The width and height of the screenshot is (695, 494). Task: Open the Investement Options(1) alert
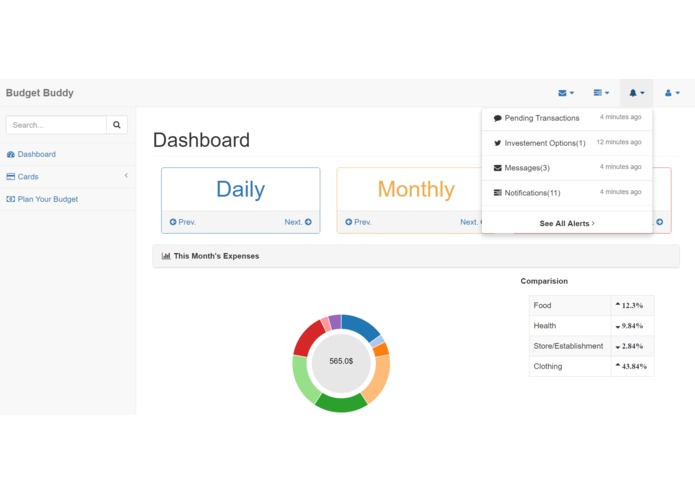[x=567, y=143]
